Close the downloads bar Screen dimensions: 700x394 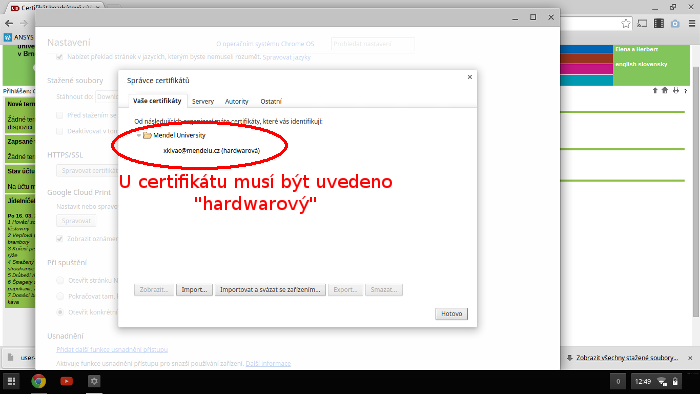690,358
